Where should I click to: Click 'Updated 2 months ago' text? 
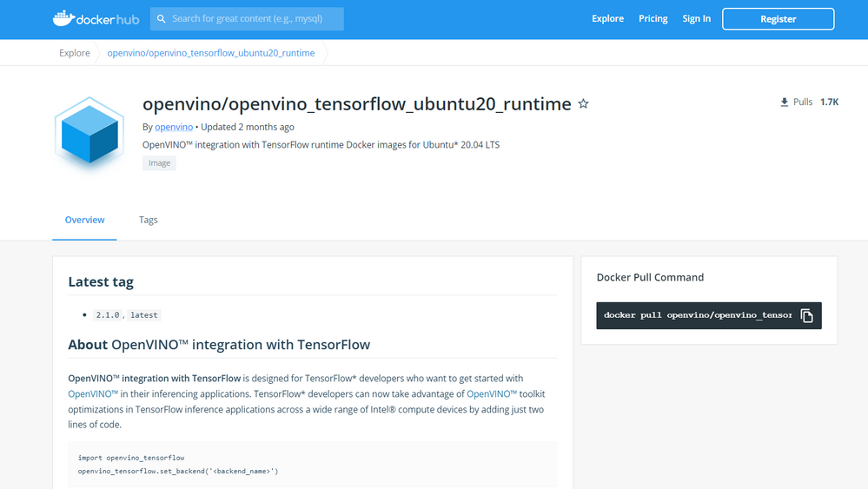tap(248, 127)
